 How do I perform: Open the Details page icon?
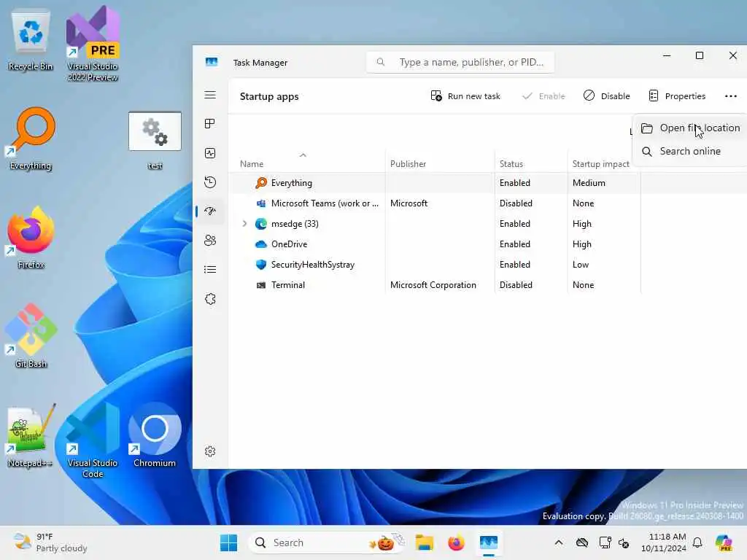[x=210, y=270]
